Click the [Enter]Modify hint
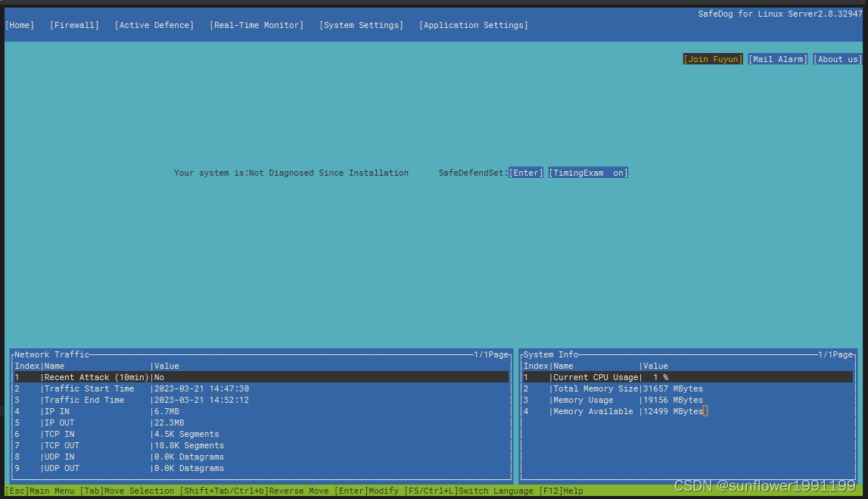Screen dimensions: 868x499 click(x=366, y=491)
